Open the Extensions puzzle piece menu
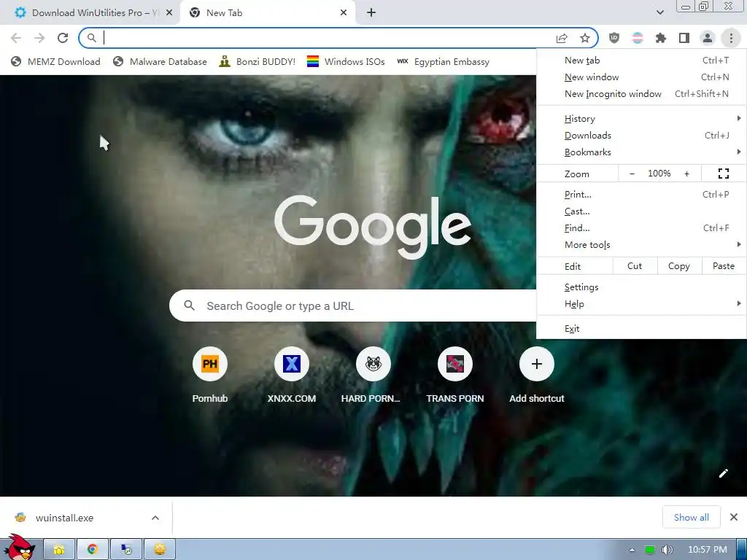Screen dimensions: 747x560 coord(661,38)
